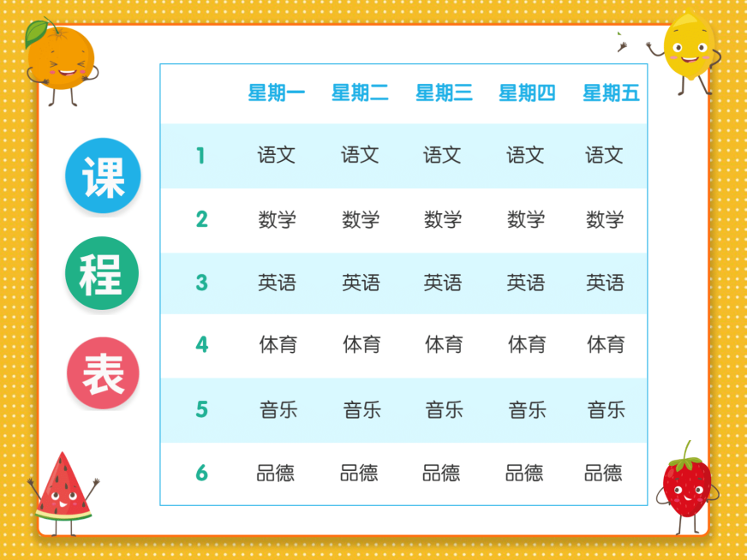Toggle the 星期五 column header

click(608, 93)
